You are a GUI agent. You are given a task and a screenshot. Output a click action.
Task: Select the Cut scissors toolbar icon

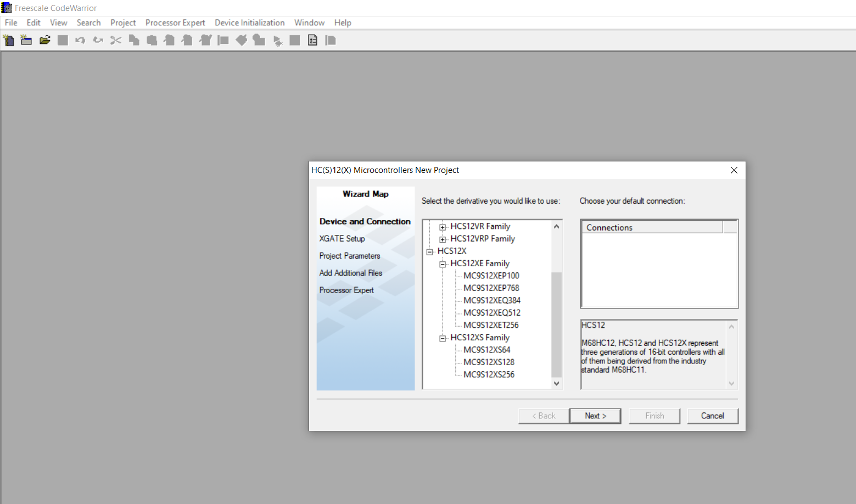(115, 40)
